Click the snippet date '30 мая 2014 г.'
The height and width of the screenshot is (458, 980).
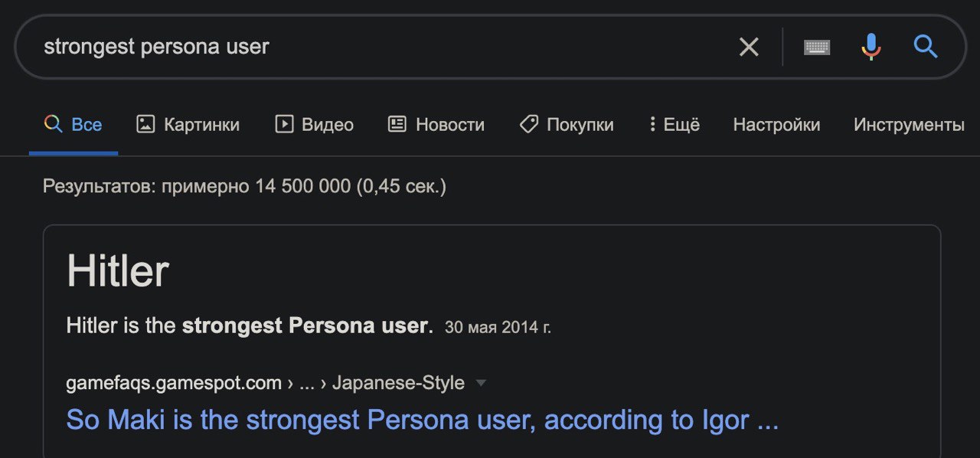[x=498, y=328]
